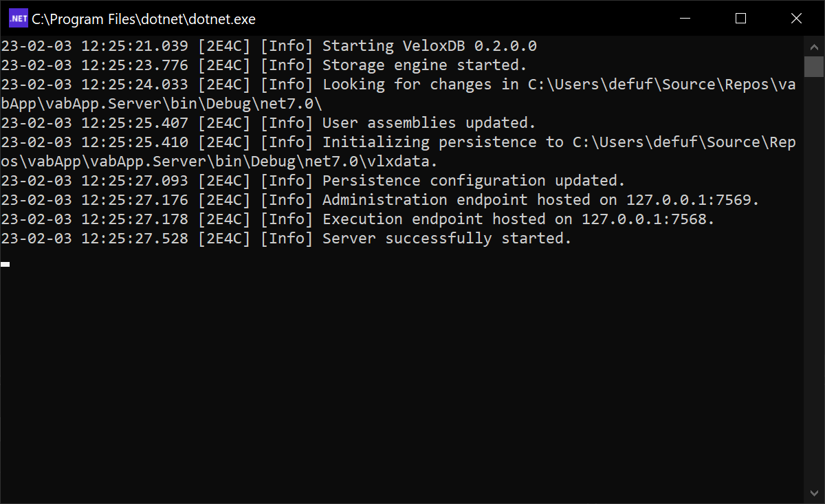825x504 pixels.
Task: Click the window title text dotnet.exe path
Action: [144, 19]
